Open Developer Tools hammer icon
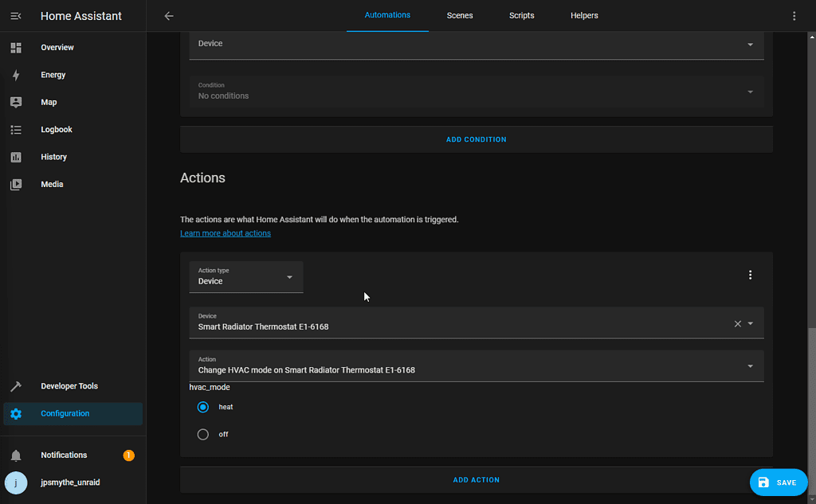816x504 pixels. tap(16, 386)
